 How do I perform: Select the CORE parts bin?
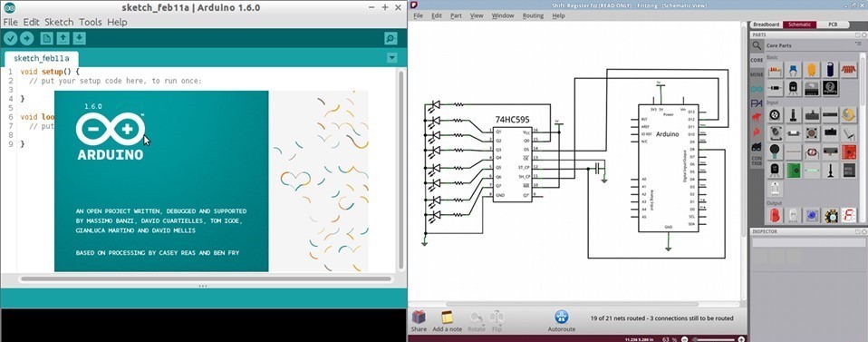(x=757, y=60)
